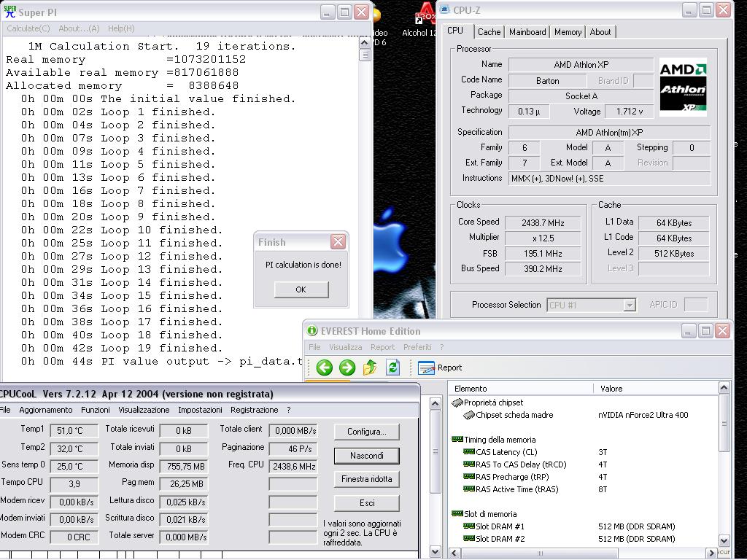Open the Preferiti menu in EVEREST
The image size is (747, 560).
click(417, 347)
